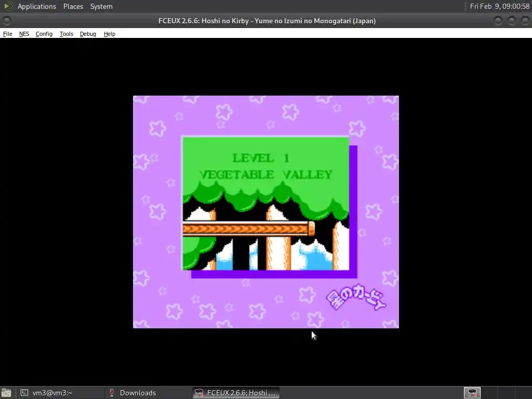Open the Places menu in top panel
532x399 pixels.
73,6
